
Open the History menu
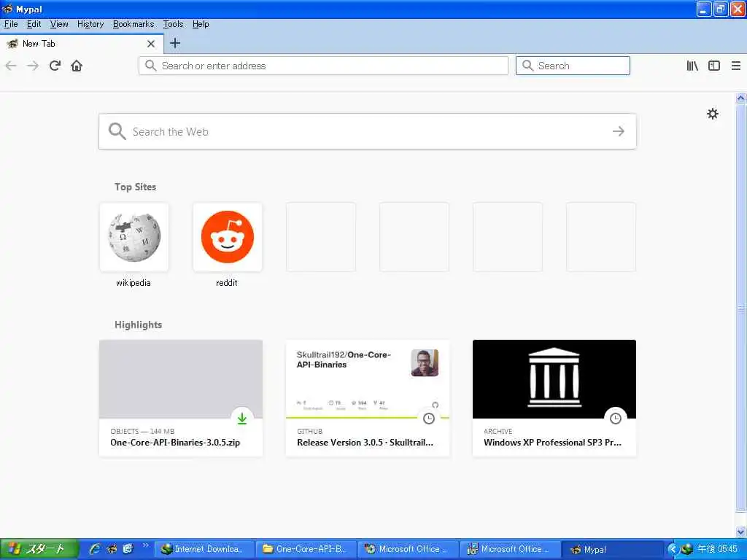click(90, 24)
